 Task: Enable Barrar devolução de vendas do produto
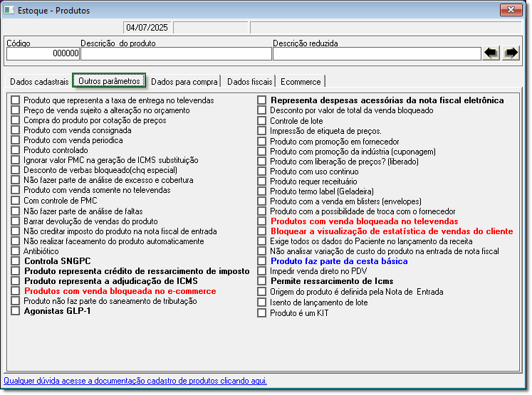pyautogui.click(x=15, y=221)
